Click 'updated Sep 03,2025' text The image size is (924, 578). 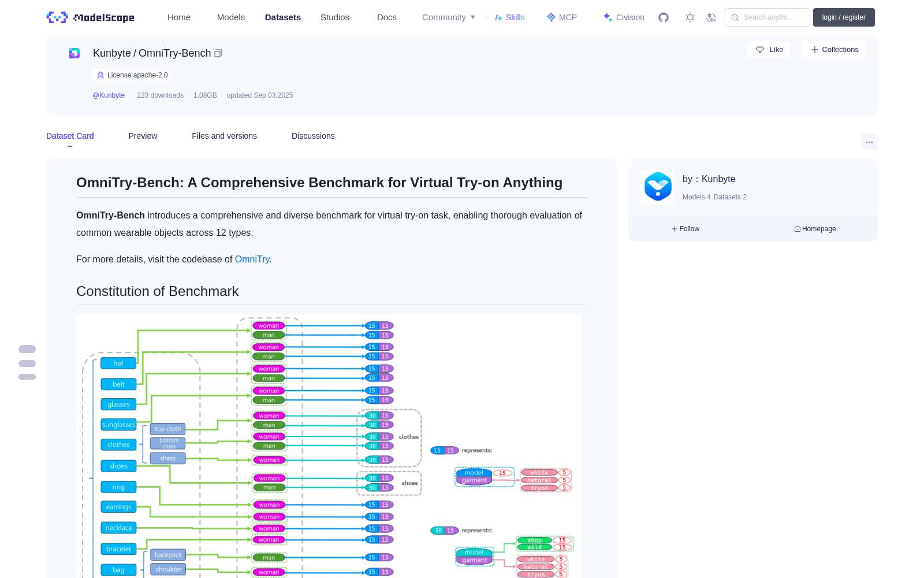pos(260,95)
